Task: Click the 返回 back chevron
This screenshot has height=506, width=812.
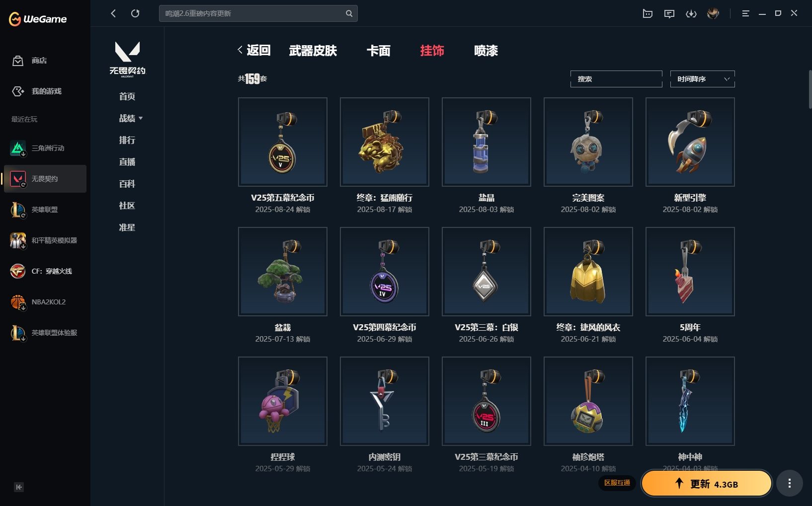Action: pos(241,50)
